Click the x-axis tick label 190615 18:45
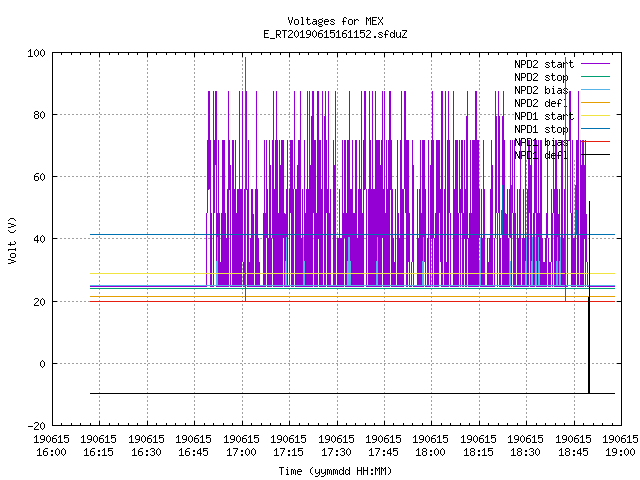640x480 pixels. coord(573,446)
